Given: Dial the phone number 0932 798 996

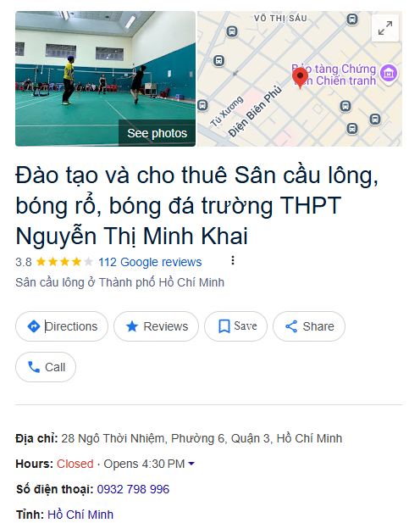Looking at the screenshot, I should coord(133,489).
